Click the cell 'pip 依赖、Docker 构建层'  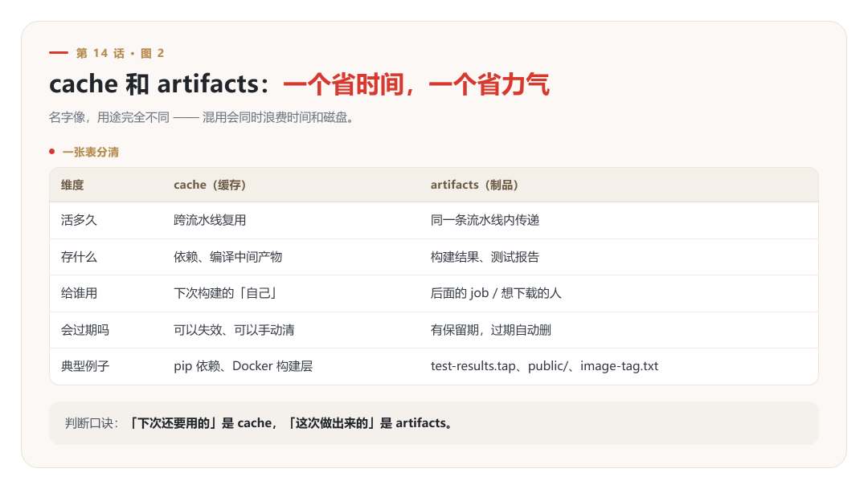point(243,366)
